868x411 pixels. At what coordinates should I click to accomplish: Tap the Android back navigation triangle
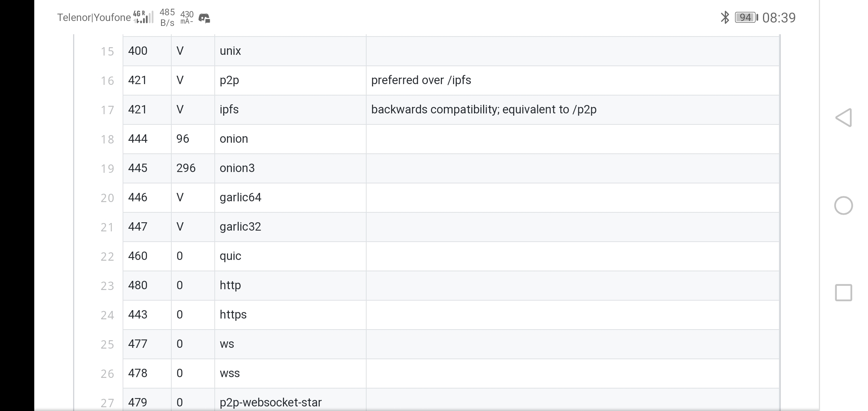point(843,118)
